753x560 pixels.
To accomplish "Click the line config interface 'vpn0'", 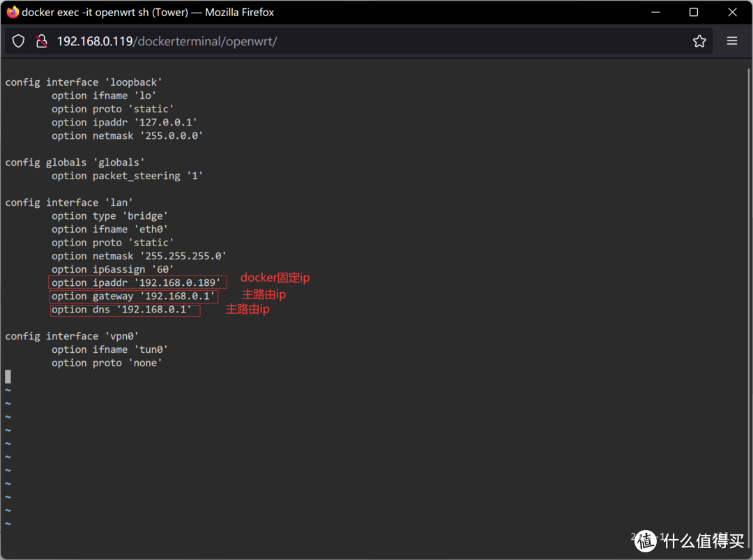I will [72, 336].
